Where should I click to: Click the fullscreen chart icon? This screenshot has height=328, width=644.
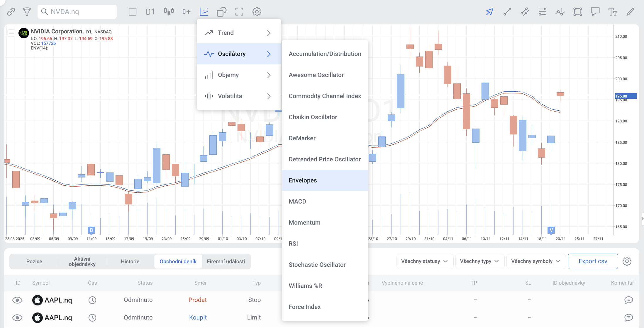239,12
